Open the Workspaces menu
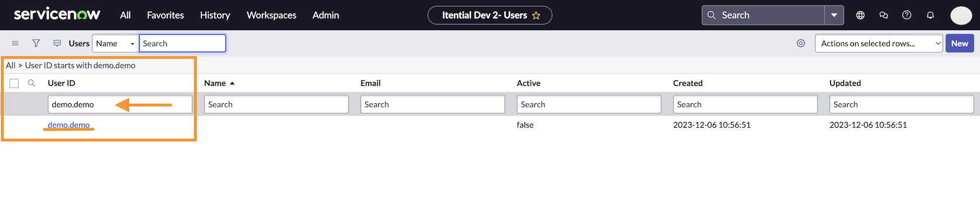Image resolution: width=980 pixels, height=213 pixels. tap(271, 15)
